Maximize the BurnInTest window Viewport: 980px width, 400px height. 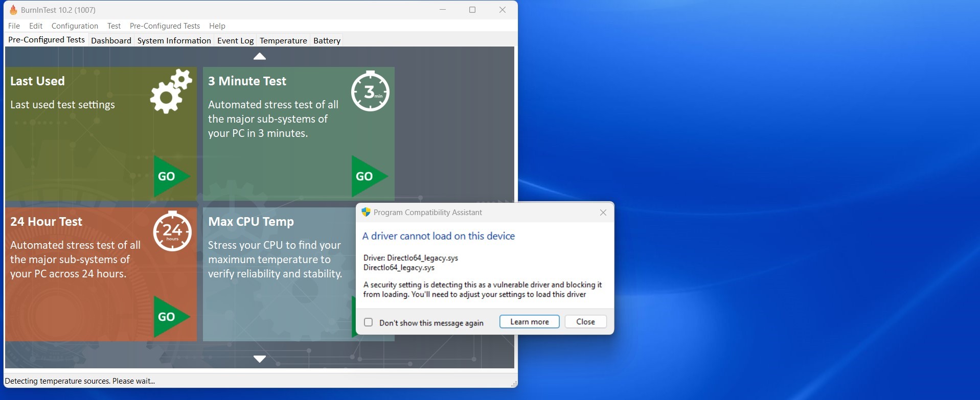[x=472, y=10]
